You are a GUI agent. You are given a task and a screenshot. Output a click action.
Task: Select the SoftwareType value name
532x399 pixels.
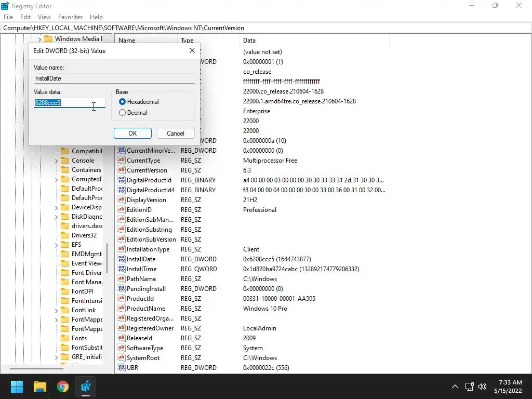pyautogui.click(x=145, y=348)
